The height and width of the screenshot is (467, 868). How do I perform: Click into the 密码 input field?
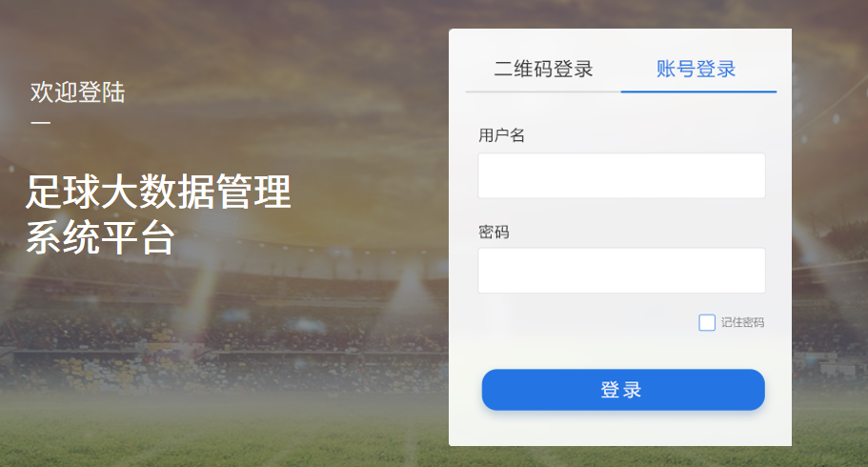[621, 271]
